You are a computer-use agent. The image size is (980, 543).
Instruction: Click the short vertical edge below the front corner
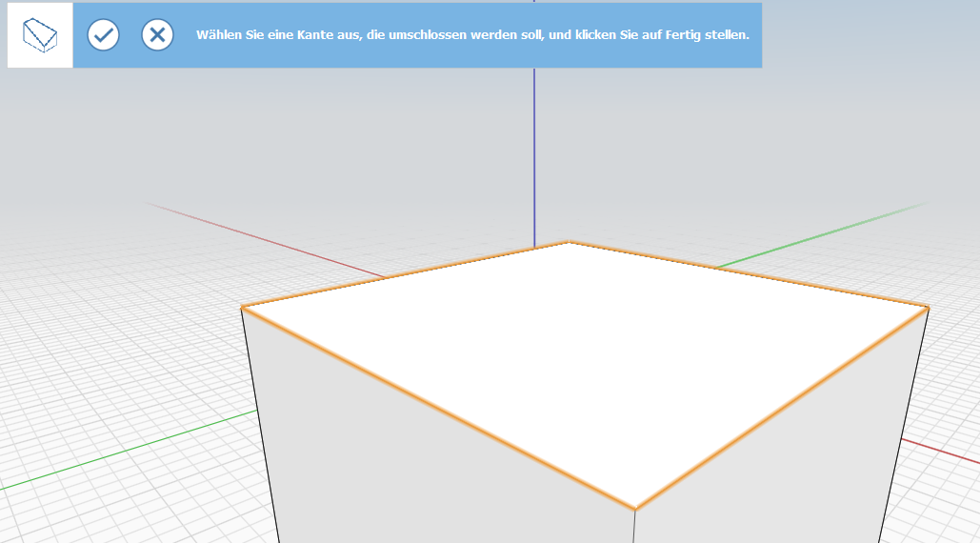[x=635, y=526]
